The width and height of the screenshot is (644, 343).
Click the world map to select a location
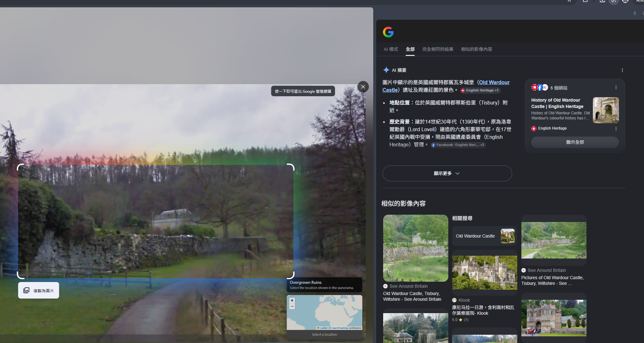pos(324,313)
